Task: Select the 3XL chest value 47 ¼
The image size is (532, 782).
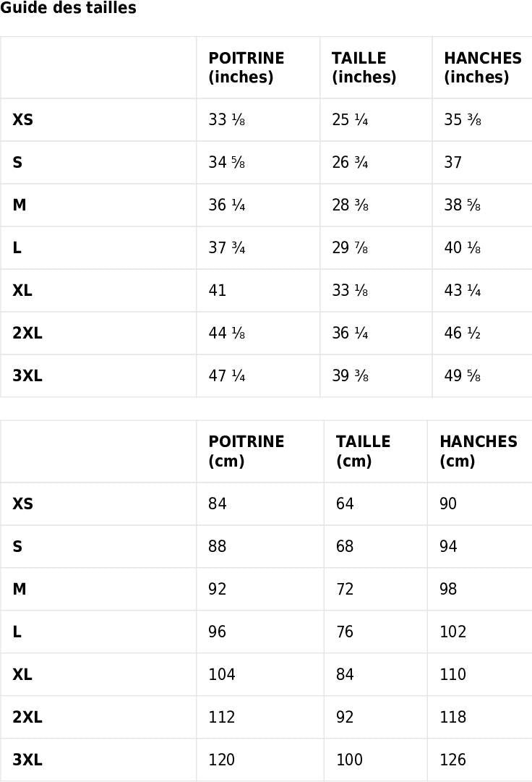Action: (227, 376)
